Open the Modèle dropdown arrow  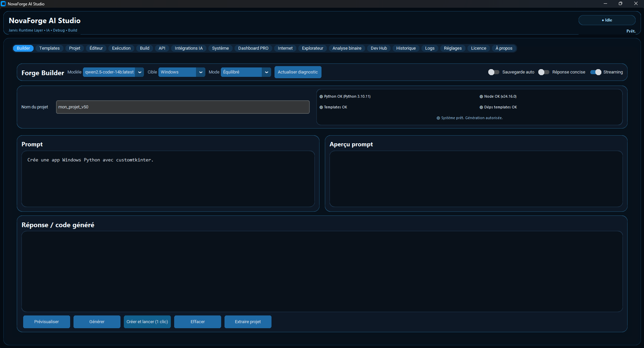[x=140, y=72]
